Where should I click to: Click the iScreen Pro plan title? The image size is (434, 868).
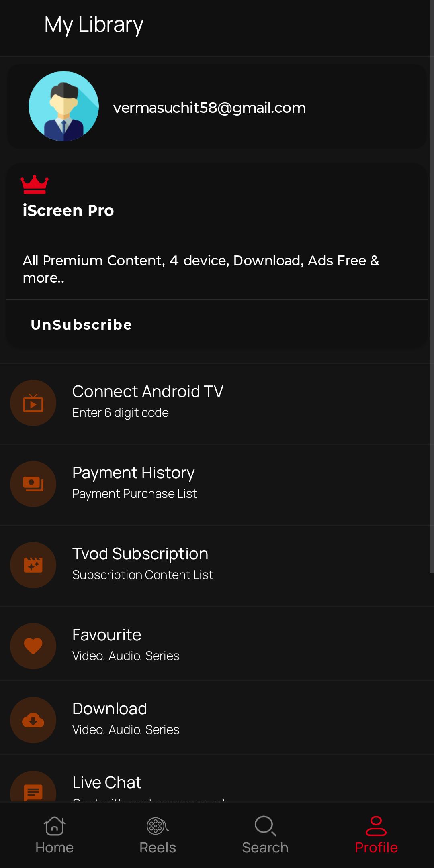pos(68,210)
